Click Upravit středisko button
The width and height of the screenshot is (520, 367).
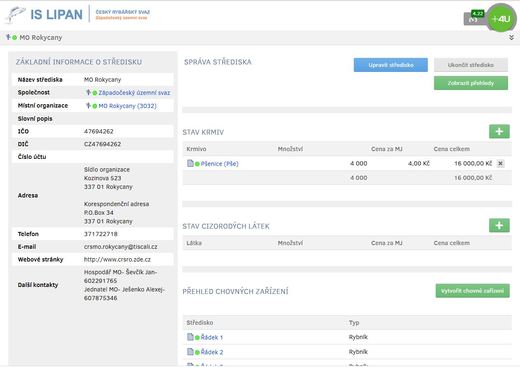click(391, 65)
